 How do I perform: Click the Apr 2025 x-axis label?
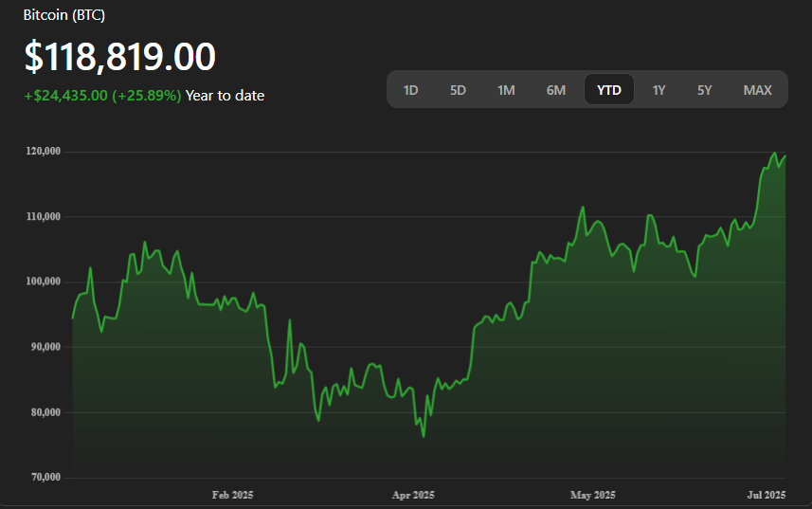[x=413, y=495]
